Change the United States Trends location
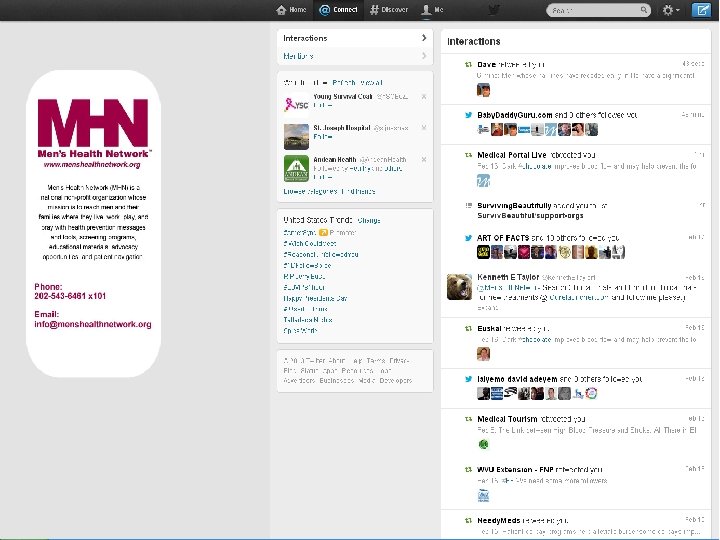Screen dimensions: 720x540 (x=369, y=220)
